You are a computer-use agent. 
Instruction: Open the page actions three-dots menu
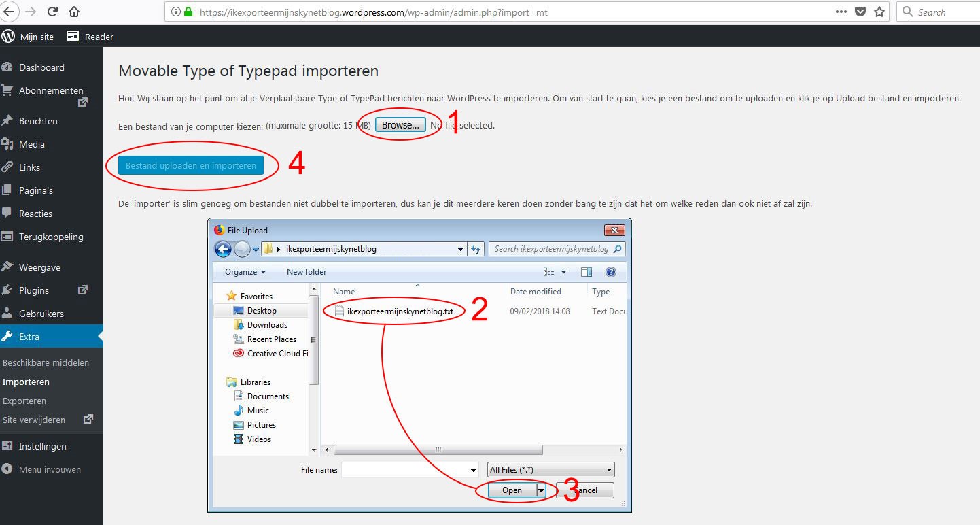click(x=841, y=12)
